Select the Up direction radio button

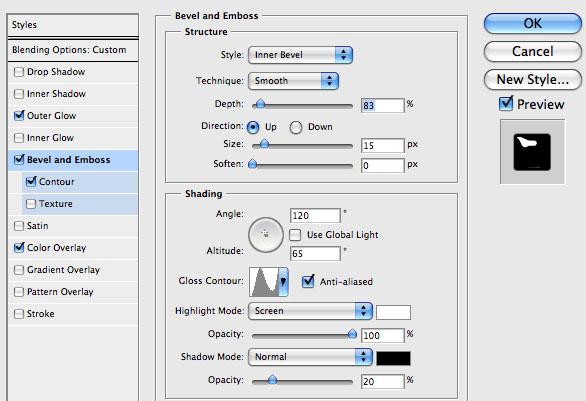253,127
